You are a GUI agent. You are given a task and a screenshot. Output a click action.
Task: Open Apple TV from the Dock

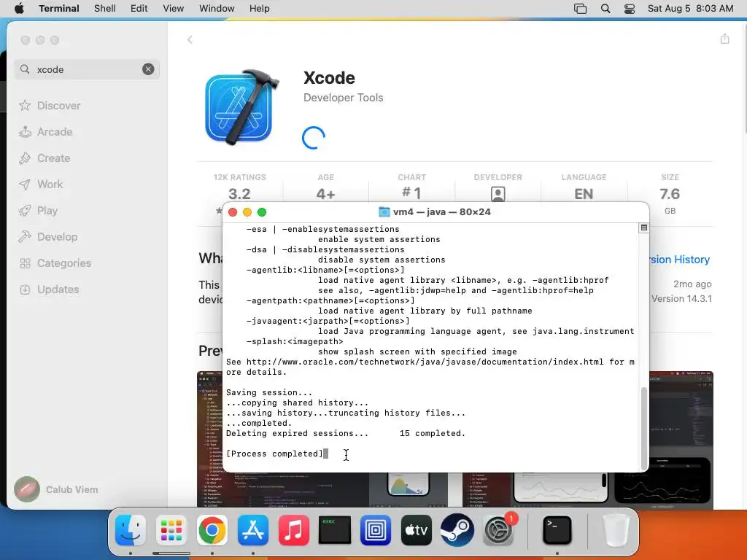[417, 530]
